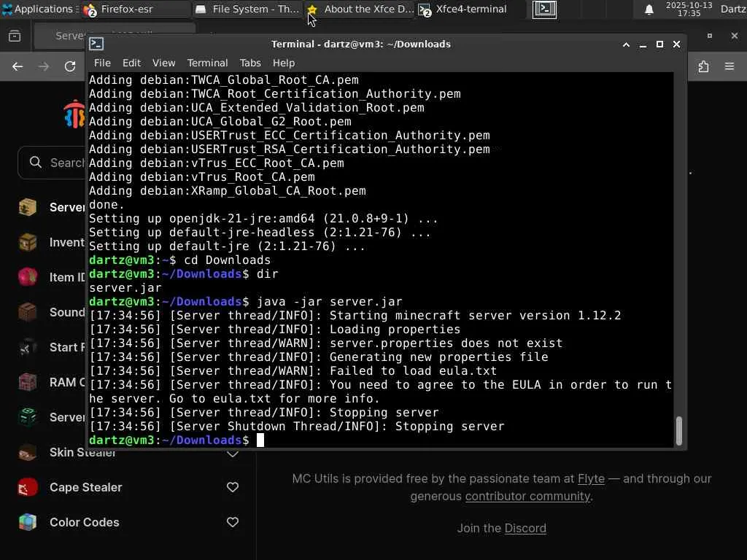The width and height of the screenshot is (747, 560).
Task: Click the Item ID apple icon
Action: (28, 277)
